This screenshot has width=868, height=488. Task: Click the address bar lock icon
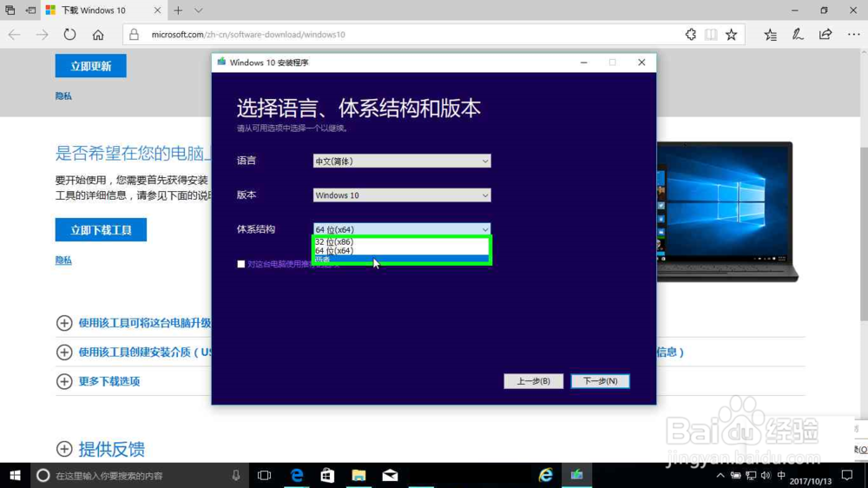pyautogui.click(x=134, y=35)
